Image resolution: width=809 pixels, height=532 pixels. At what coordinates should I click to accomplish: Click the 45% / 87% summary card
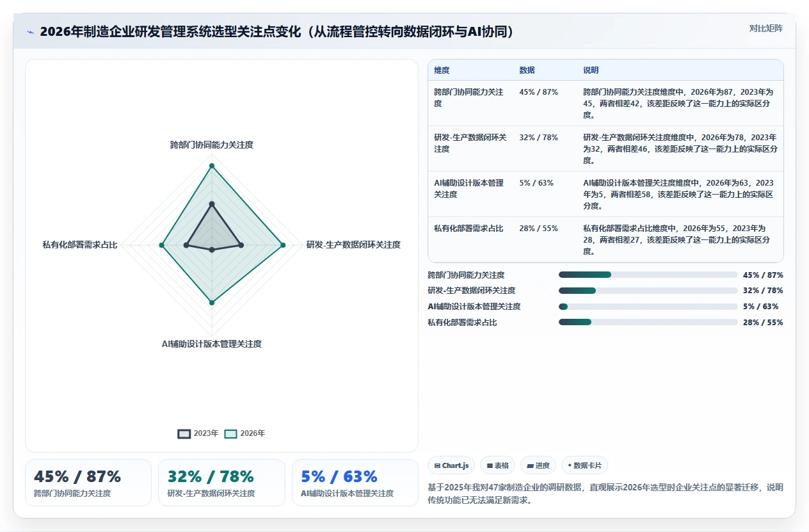[88, 483]
